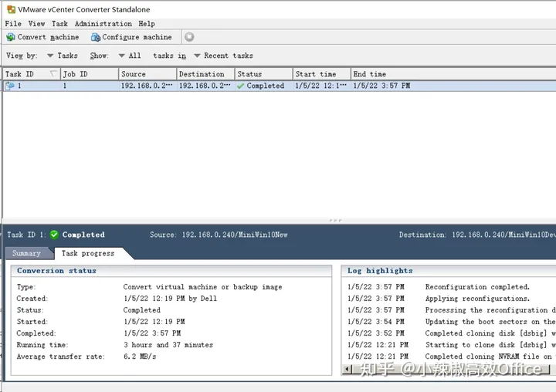Sort by the Task ID column header

click(31, 74)
